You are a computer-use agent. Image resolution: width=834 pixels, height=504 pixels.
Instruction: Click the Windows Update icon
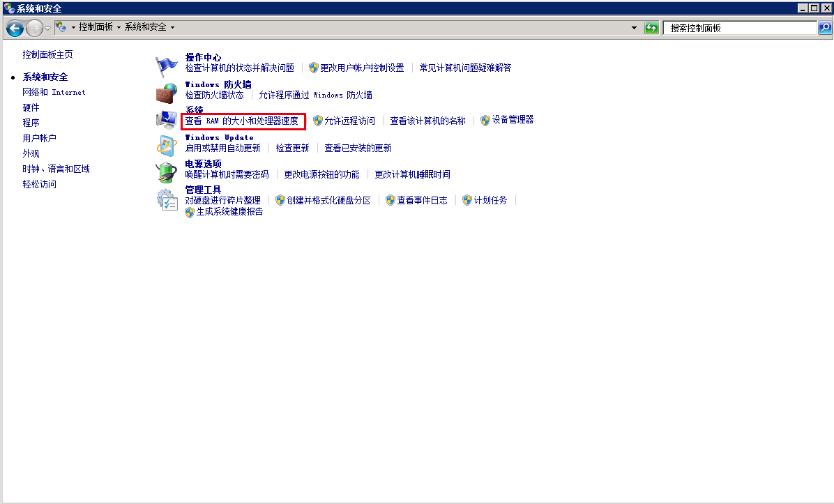click(166, 143)
